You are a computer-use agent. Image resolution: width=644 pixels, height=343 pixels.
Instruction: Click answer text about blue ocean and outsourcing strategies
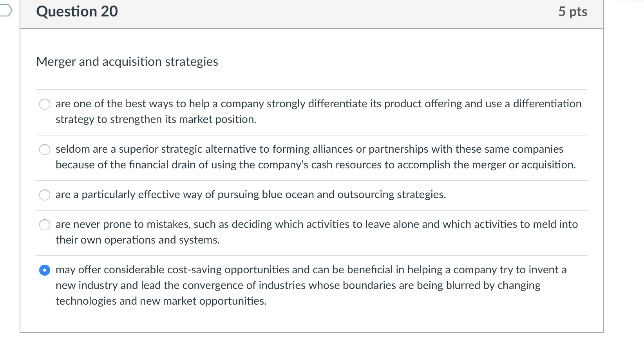click(251, 195)
